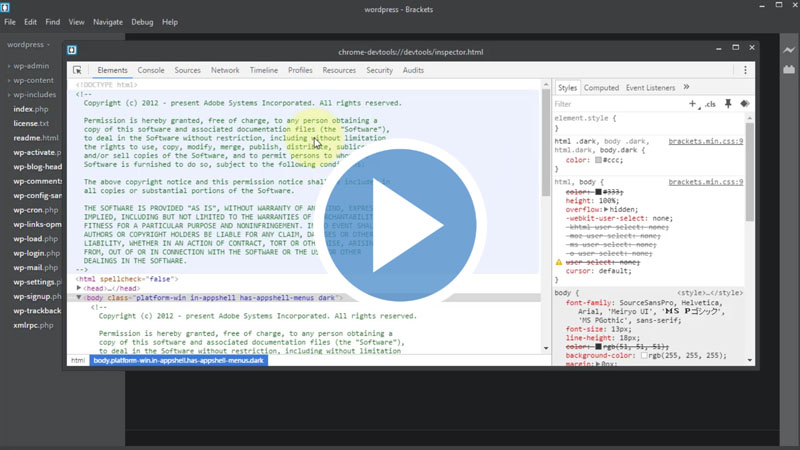This screenshot has height=450, width=800.
Task: Open the first brackets.min.css:9 source link
Action: (705, 142)
